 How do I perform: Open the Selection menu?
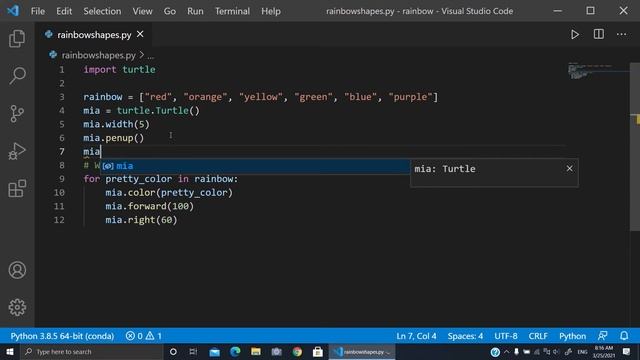point(102,11)
